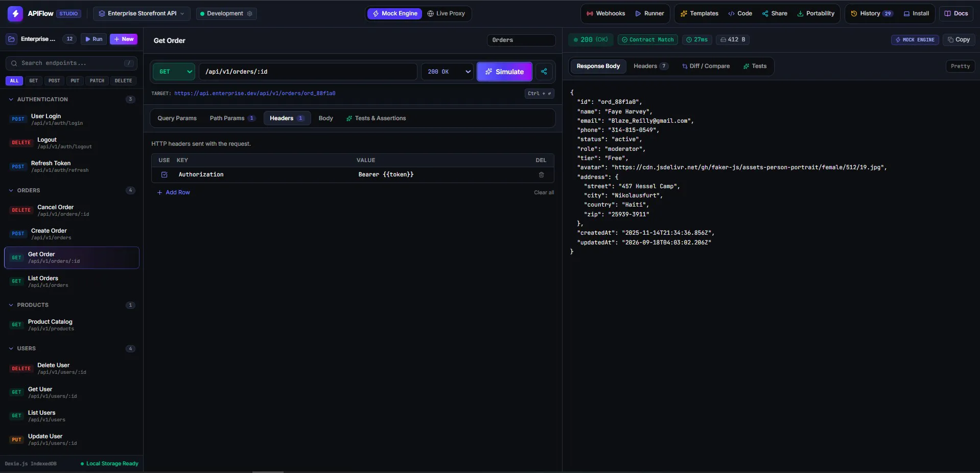Filter endpoints by POST method
Screen dimensions: 980x473
tap(54, 81)
